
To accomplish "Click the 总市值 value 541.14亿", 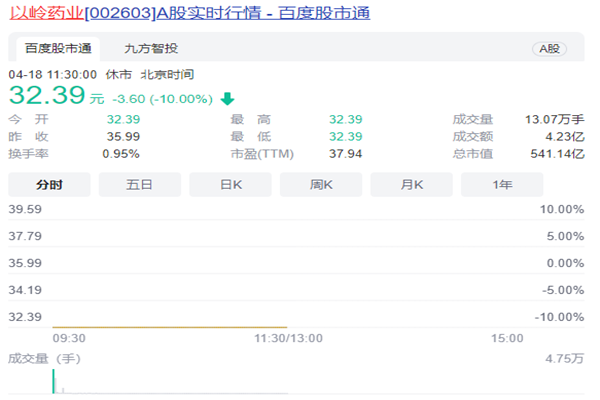I will (558, 154).
